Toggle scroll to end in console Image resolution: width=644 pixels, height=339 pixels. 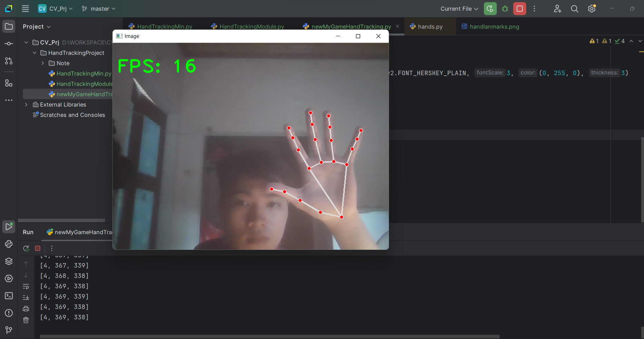26,298
